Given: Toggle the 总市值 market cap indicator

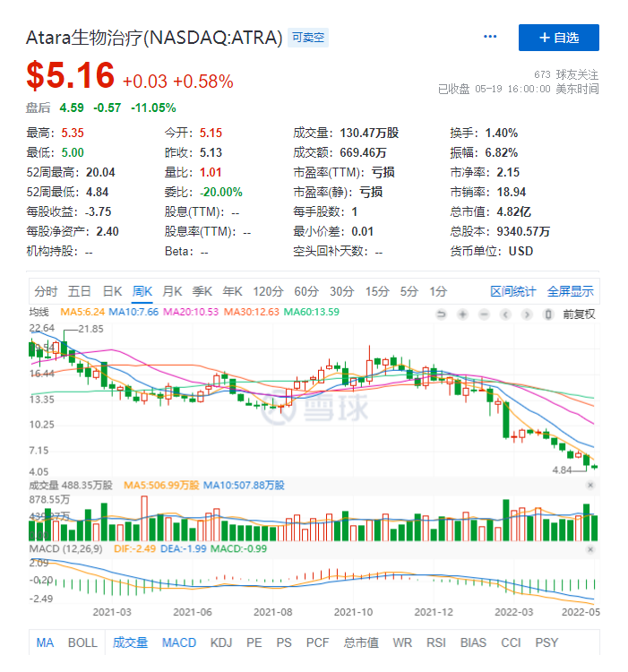Looking at the screenshot, I should click(361, 642).
